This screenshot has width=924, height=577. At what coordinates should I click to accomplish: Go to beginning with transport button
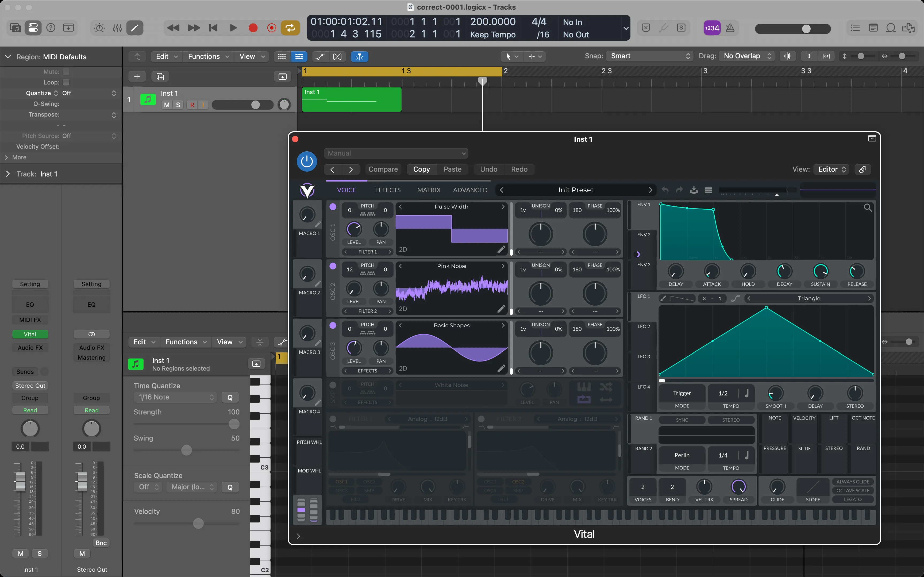213,28
